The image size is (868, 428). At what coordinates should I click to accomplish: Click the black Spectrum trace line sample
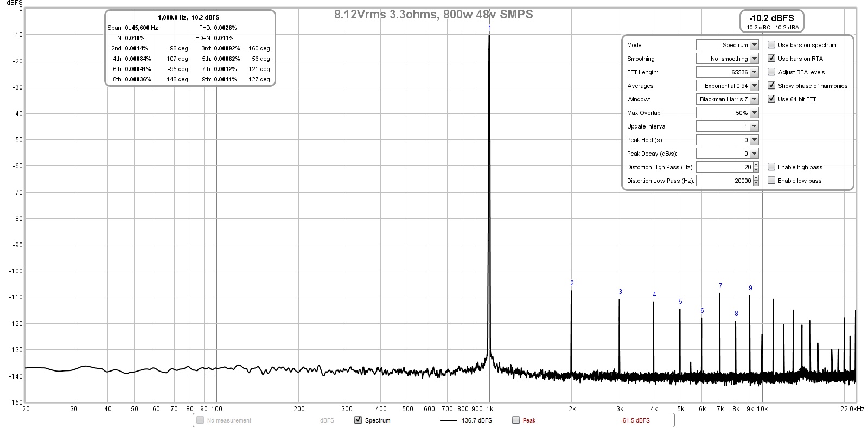click(449, 420)
